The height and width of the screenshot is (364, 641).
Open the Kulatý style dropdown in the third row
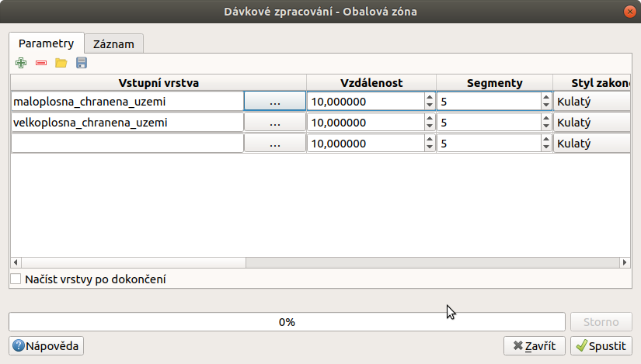click(x=592, y=144)
